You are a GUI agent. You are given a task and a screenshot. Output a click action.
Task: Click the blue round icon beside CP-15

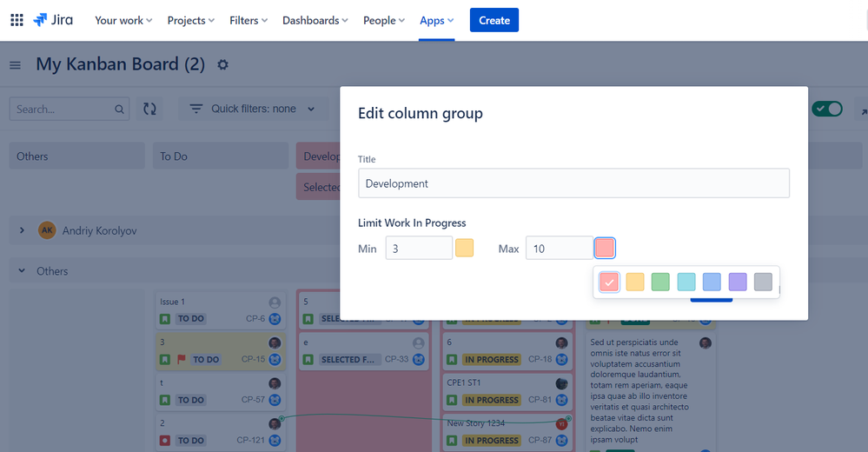click(275, 359)
